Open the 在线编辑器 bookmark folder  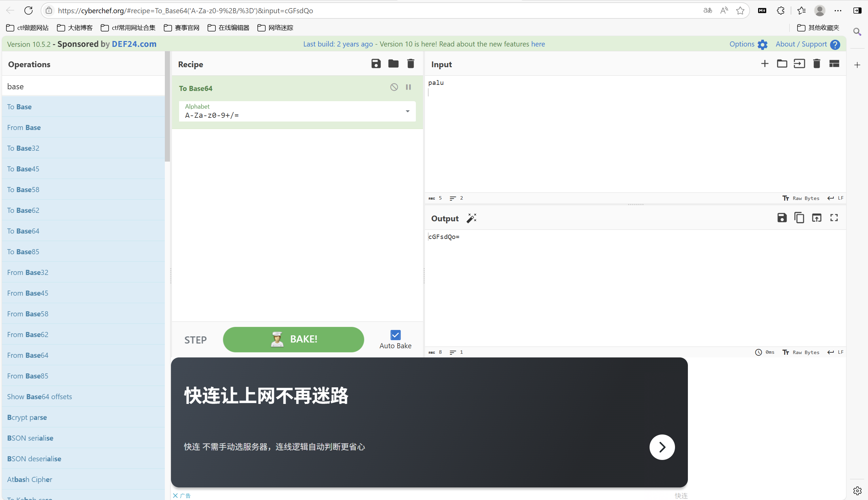pyautogui.click(x=229, y=28)
